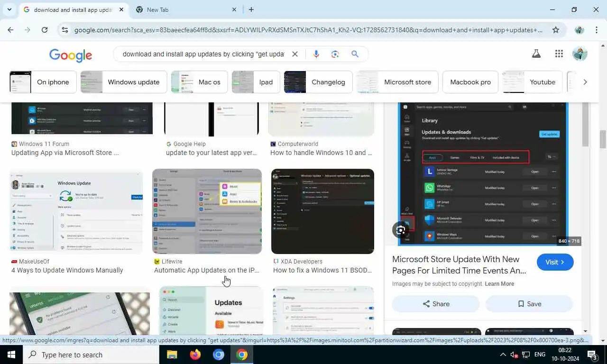Open the ENG language indicator

coord(540,355)
